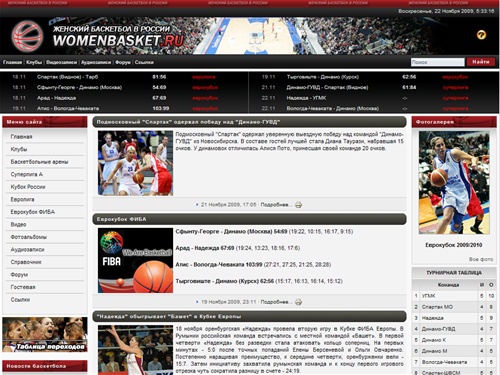
Task: Select Динамо М in the standings table
Action: click(x=434, y=351)
